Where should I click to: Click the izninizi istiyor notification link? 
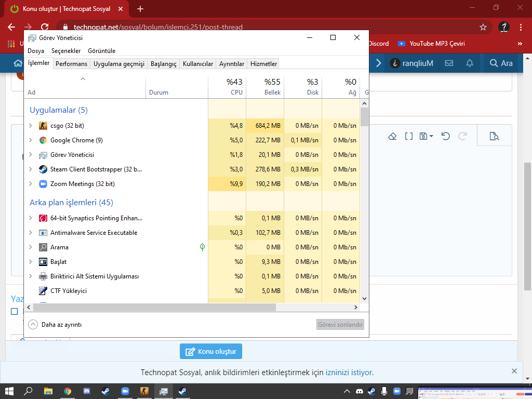pos(349,373)
